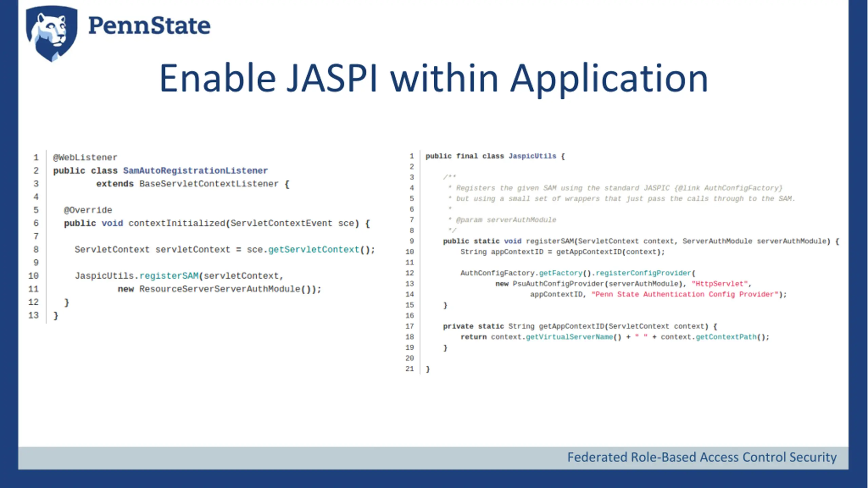Screen dimensions: 868x488
Task: Click line number 13 in left snippet
Action: click(x=34, y=316)
